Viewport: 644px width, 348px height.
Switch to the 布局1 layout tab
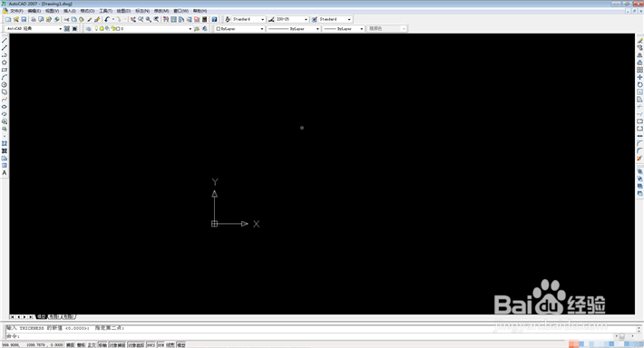(54, 317)
